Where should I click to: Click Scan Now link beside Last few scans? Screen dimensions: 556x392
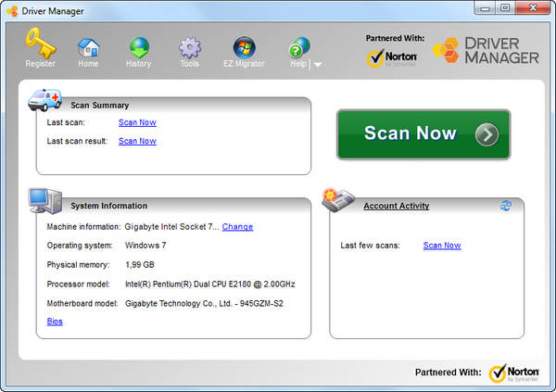pos(442,246)
